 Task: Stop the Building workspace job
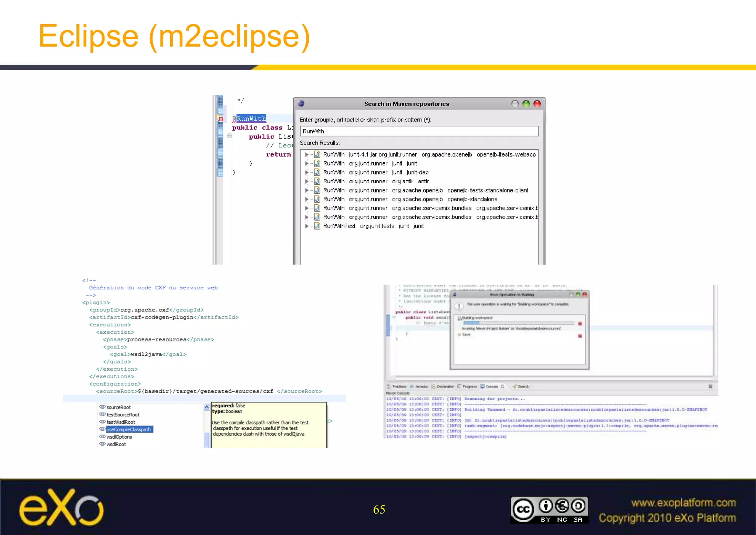[x=580, y=324]
